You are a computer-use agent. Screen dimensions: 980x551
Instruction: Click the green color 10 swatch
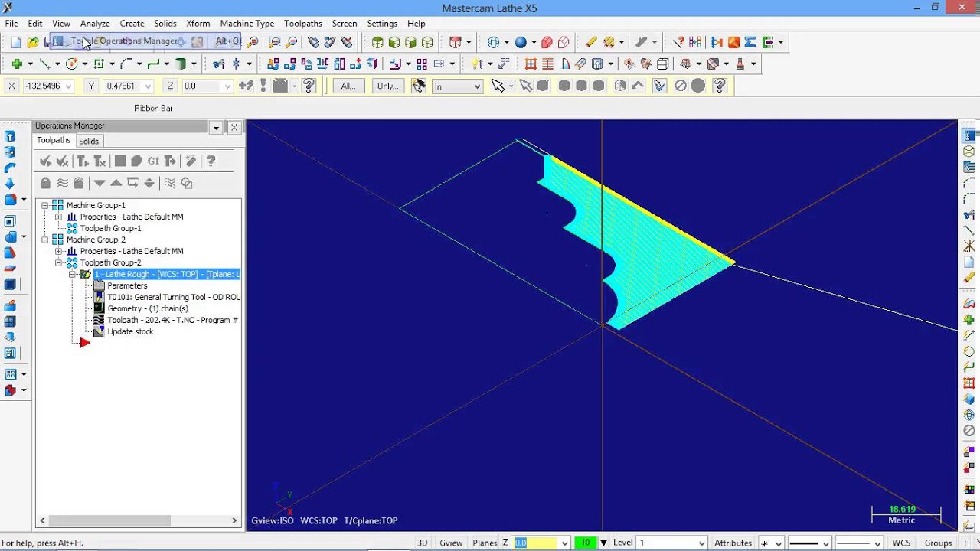[586, 543]
